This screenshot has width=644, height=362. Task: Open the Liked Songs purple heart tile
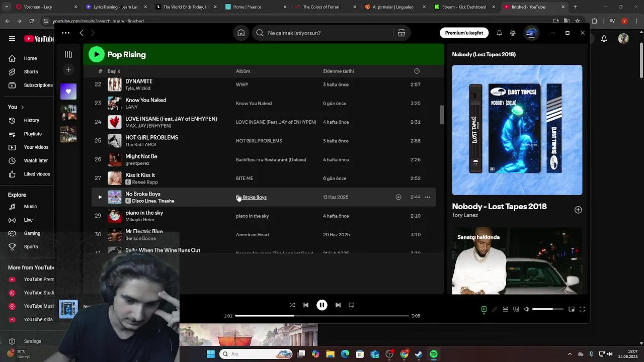(68, 92)
